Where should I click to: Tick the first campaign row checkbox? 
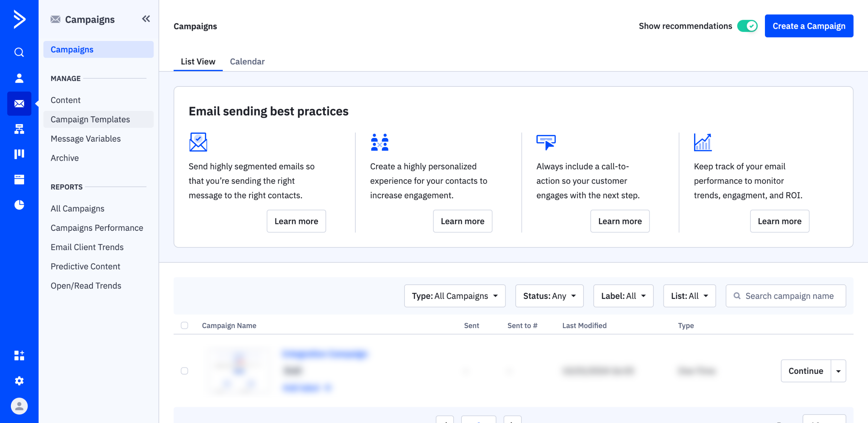click(x=184, y=371)
